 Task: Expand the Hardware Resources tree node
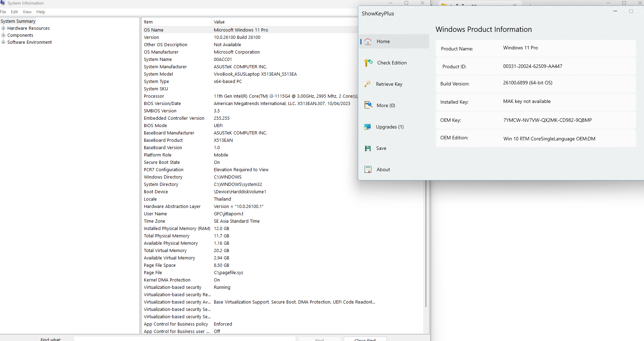(x=3, y=28)
